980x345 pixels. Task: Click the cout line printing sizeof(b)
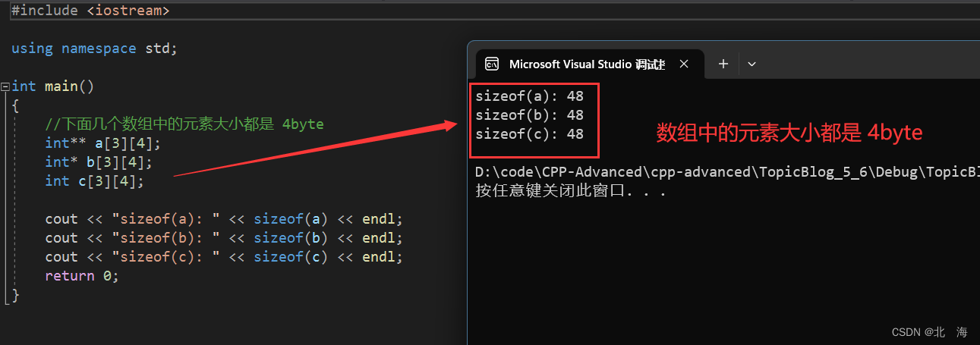tap(223, 238)
